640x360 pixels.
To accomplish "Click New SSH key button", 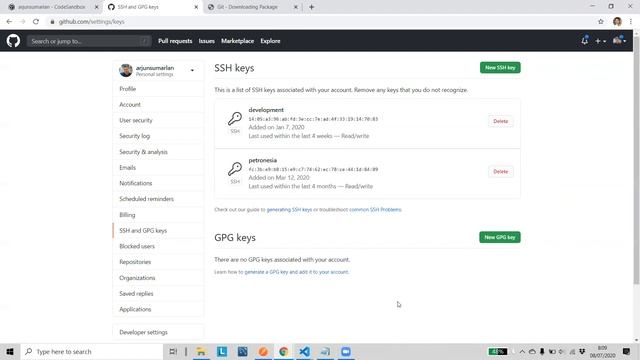I will point(500,68).
